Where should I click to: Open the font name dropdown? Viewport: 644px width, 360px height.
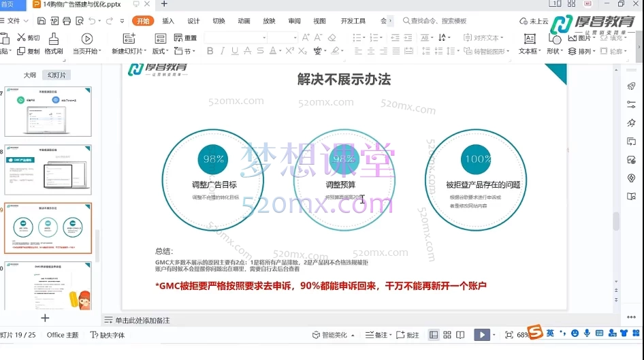[264, 37]
